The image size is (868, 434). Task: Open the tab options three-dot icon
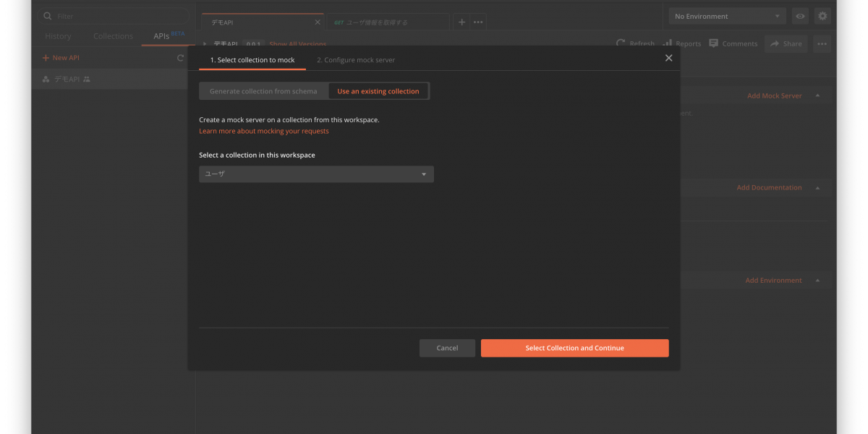(x=478, y=22)
